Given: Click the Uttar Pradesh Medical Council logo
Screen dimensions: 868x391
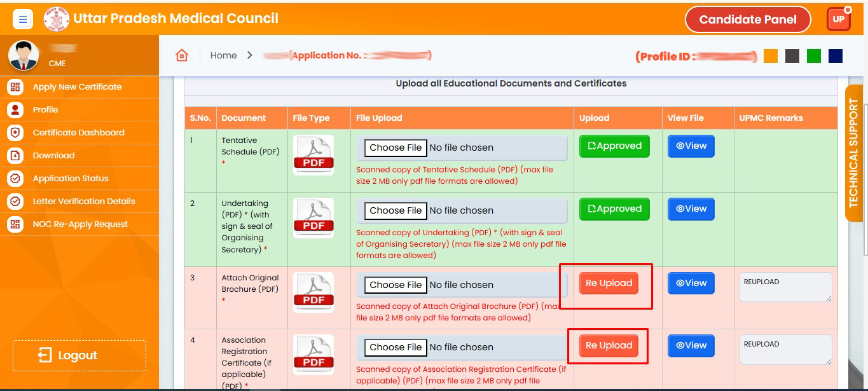Looking at the screenshot, I should [x=57, y=19].
